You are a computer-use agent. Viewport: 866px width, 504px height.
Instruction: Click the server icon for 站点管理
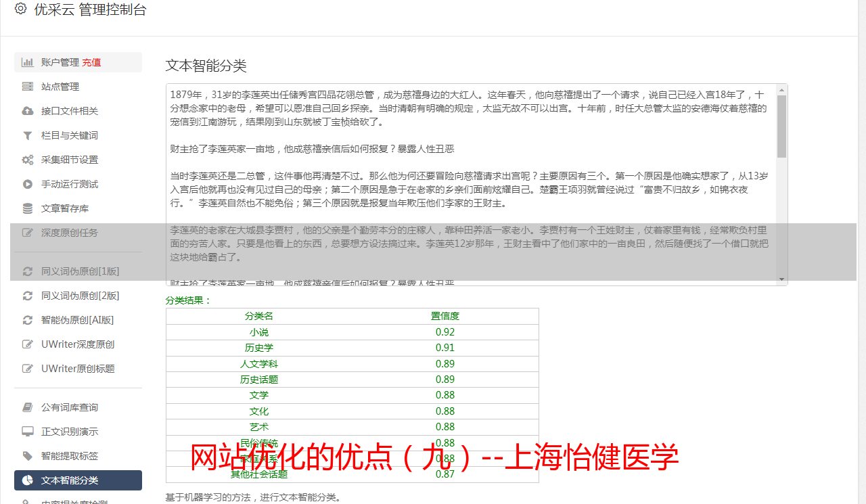[x=28, y=87]
